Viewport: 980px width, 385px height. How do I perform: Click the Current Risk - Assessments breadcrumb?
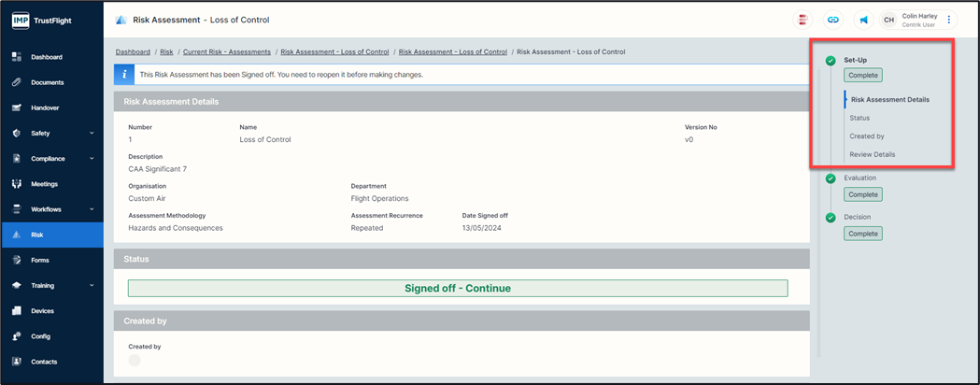[227, 52]
